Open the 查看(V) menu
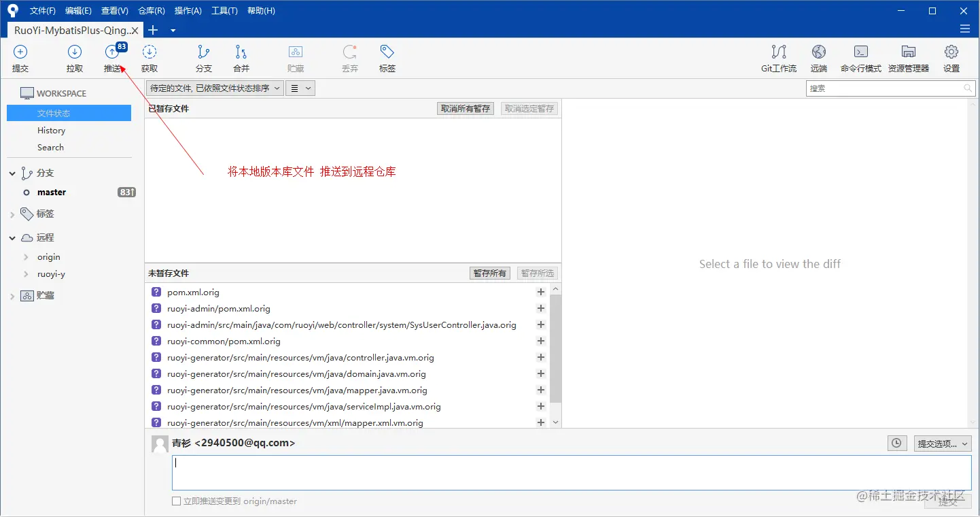The height and width of the screenshot is (517, 980). pos(114,11)
